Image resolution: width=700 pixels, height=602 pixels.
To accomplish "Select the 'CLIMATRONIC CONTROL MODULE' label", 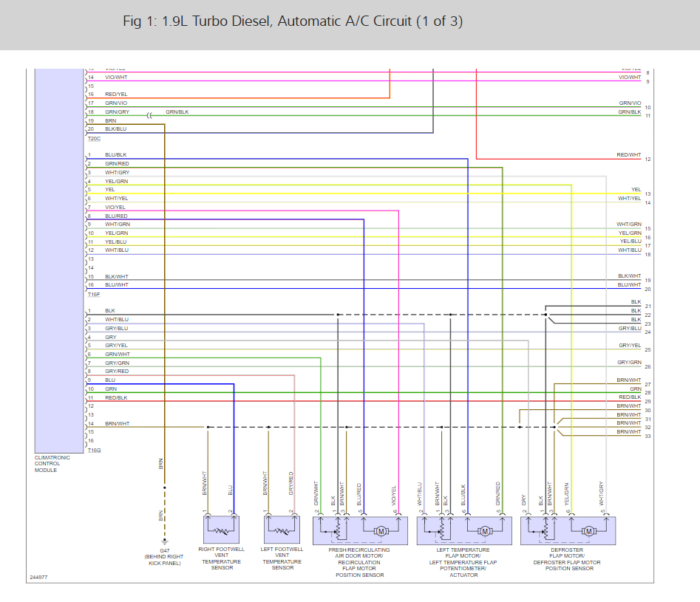I will point(52,464).
